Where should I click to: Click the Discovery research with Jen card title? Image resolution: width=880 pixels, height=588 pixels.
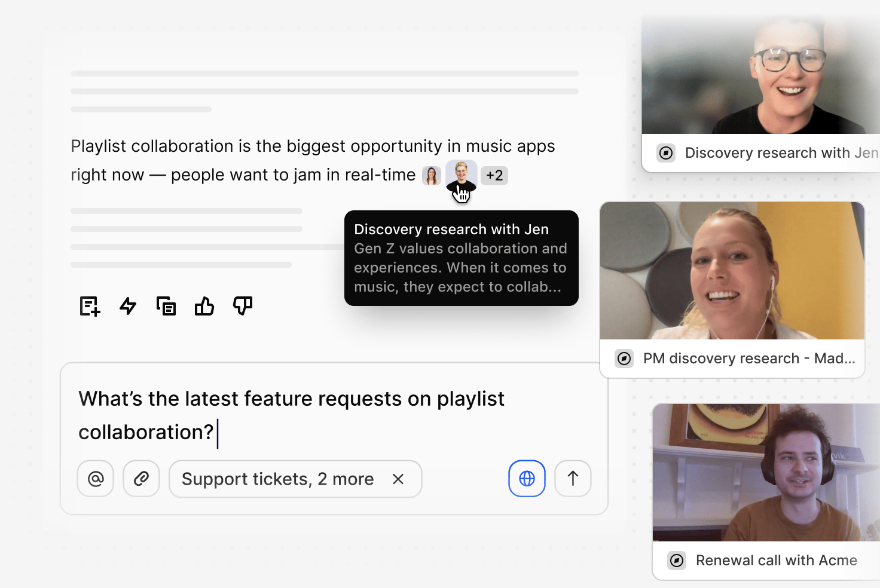[782, 153]
